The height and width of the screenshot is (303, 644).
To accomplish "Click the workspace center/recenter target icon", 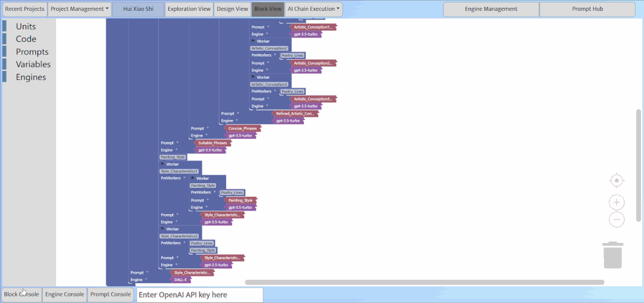I will 617,180.
